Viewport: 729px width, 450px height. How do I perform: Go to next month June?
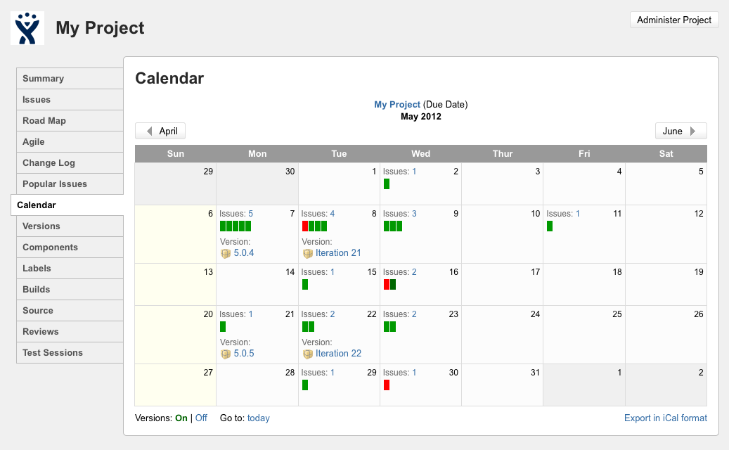pyautogui.click(x=681, y=131)
